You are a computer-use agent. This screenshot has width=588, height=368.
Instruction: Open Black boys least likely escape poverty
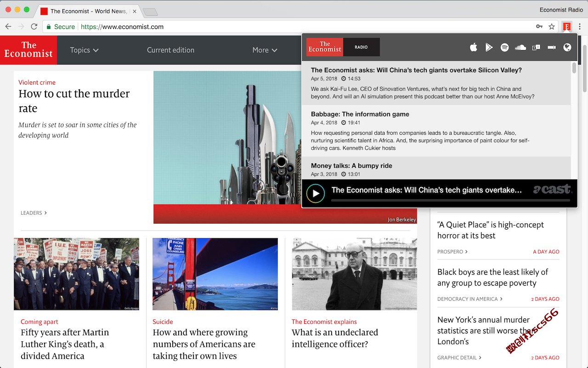click(x=493, y=277)
